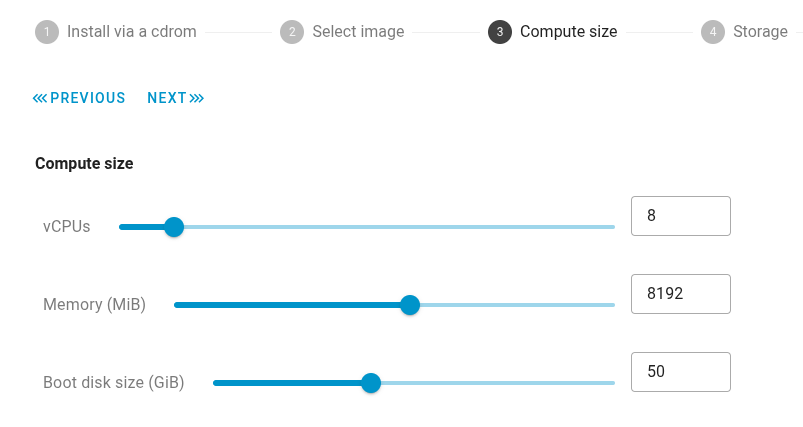Click the NEXT link

[x=167, y=98]
